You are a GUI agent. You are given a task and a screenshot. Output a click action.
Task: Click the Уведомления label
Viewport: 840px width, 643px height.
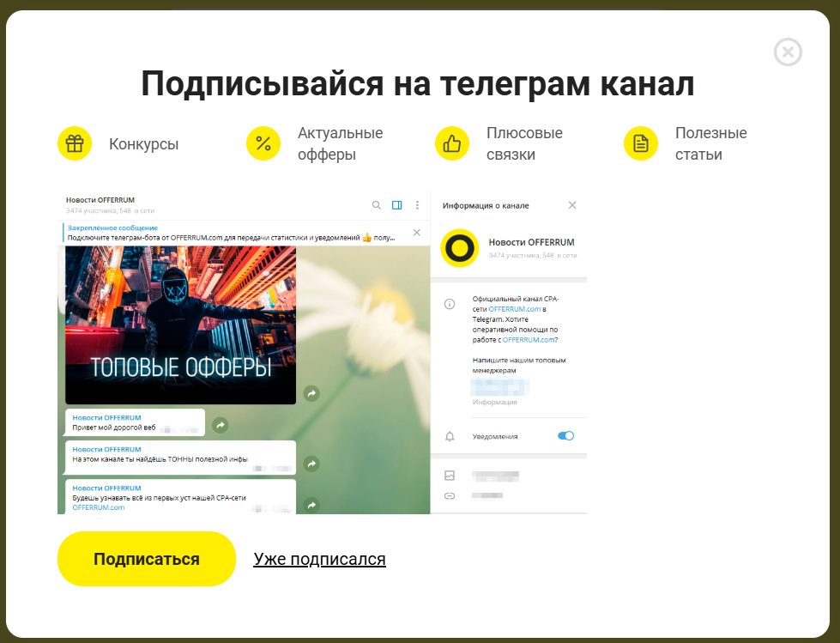coord(495,436)
